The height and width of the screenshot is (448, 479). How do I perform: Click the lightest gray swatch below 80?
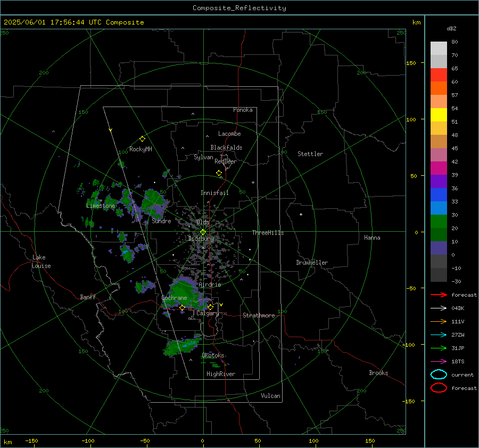pyautogui.click(x=439, y=48)
